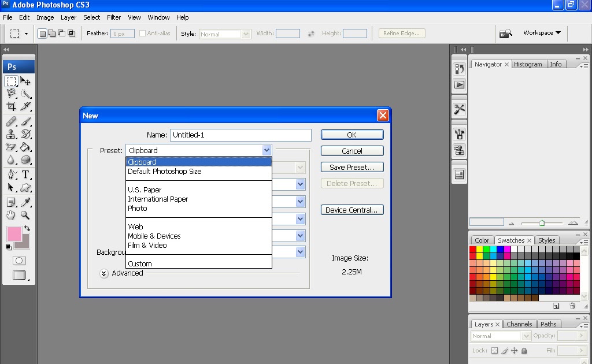Screen dimensions: 592x364
Task: Open the Filter menu
Action: click(114, 17)
